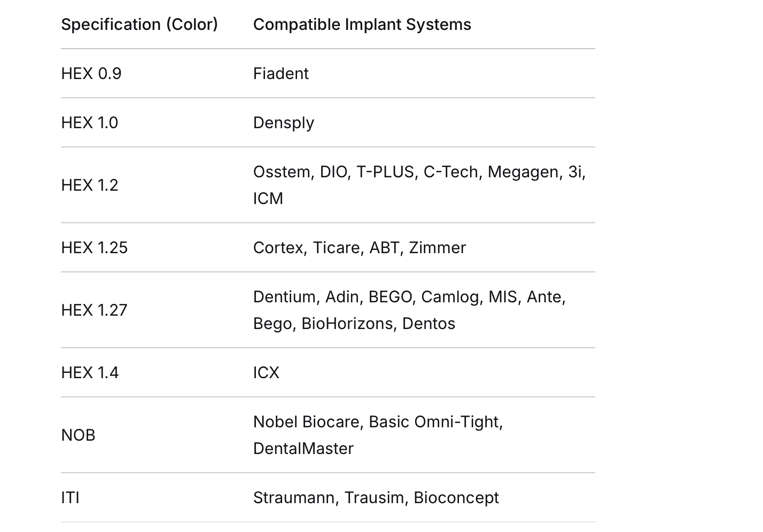Select the HEX 1.0 specification cell
The height and width of the screenshot is (532, 763).
[90, 123]
